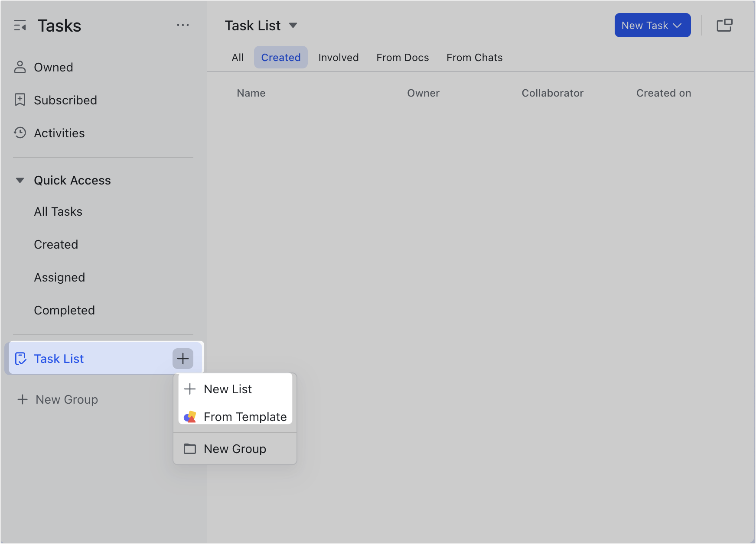This screenshot has width=756, height=544.
Task: Open Activities via its clock icon
Action: pos(20,133)
